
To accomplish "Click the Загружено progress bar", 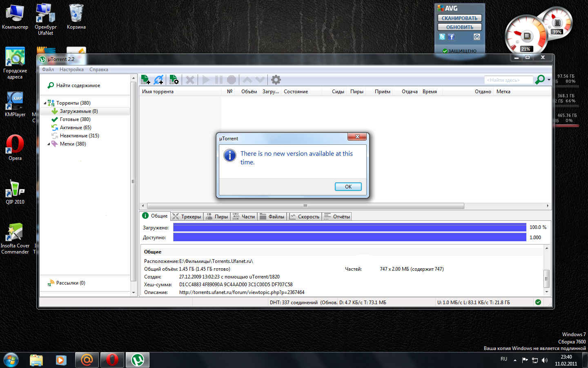I will (x=350, y=227).
